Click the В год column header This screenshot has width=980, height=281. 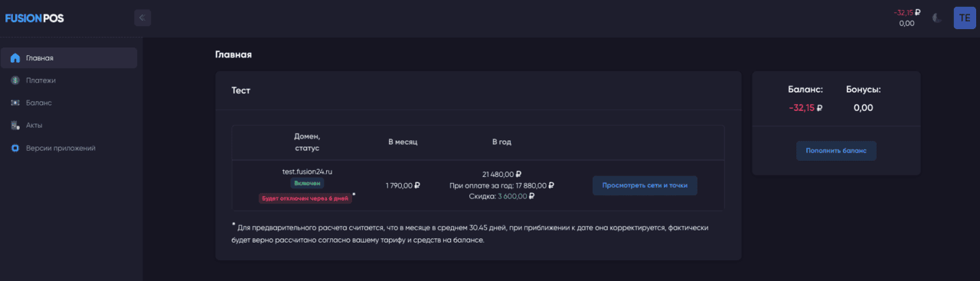(x=501, y=142)
